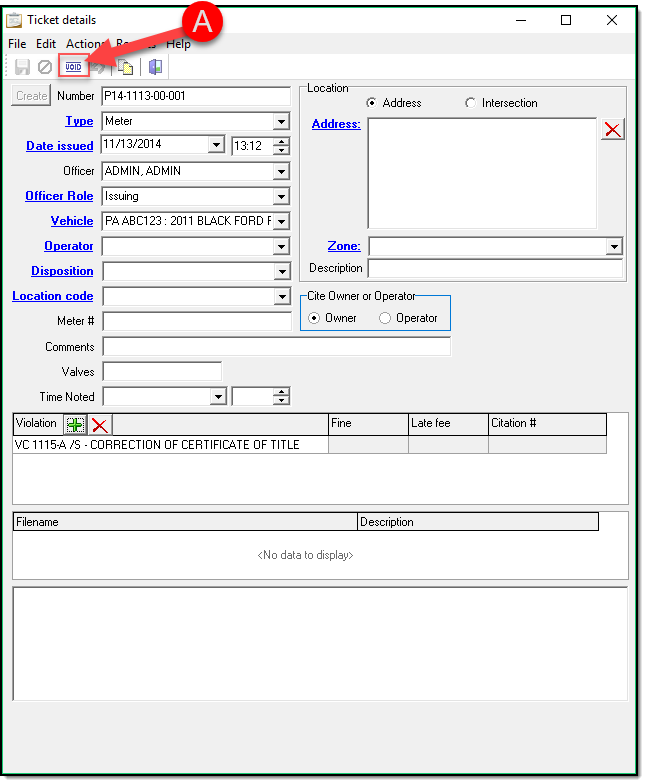Click the Copy ticket toolbar icon

coord(125,67)
